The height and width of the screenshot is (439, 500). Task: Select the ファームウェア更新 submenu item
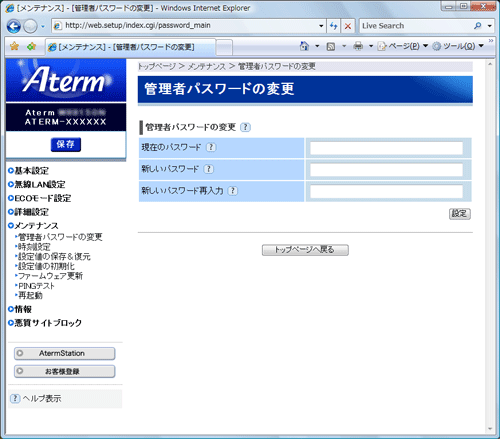tap(50, 276)
